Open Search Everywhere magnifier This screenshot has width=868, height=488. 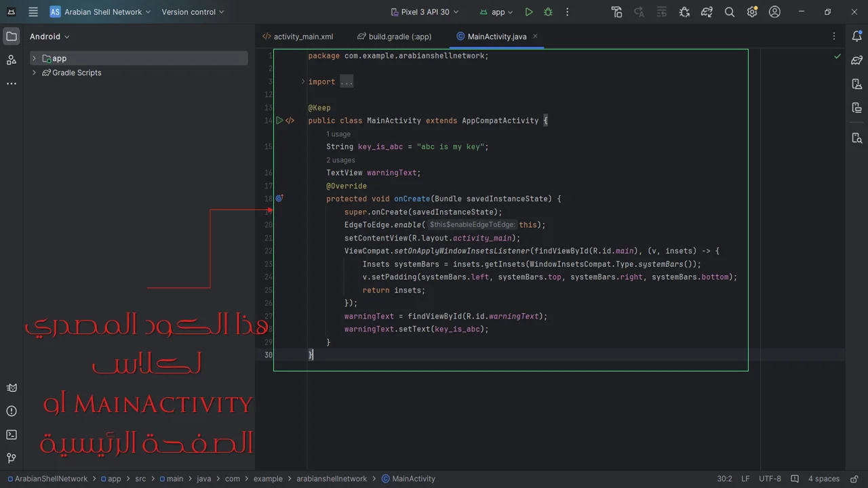[730, 12]
